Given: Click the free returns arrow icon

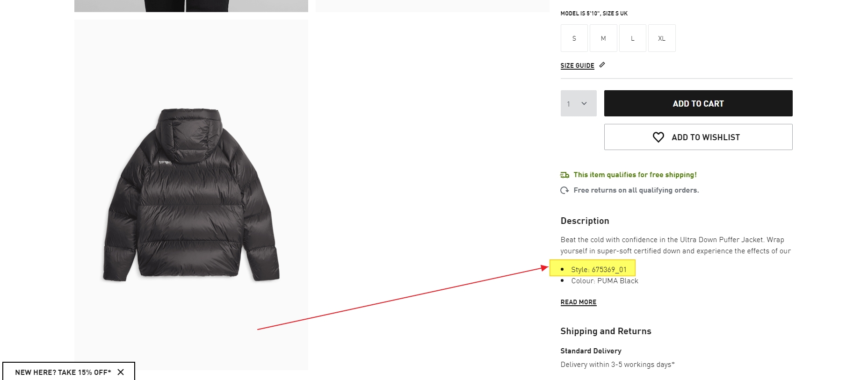Looking at the screenshot, I should [x=564, y=190].
